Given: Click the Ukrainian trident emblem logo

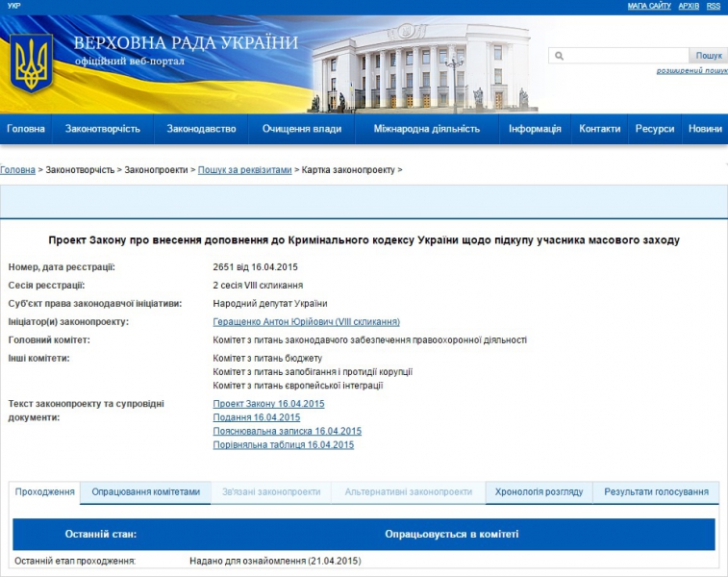Looking at the screenshot, I should [31, 63].
